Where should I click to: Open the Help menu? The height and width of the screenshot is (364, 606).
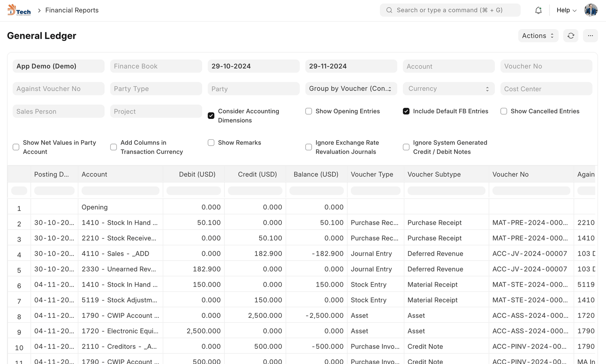click(x=566, y=10)
